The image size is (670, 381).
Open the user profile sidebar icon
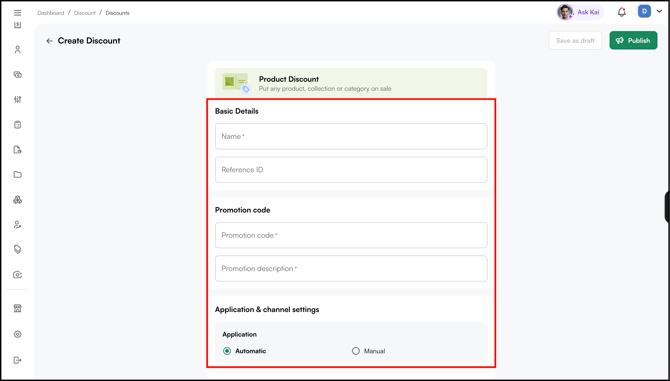pos(18,50)
